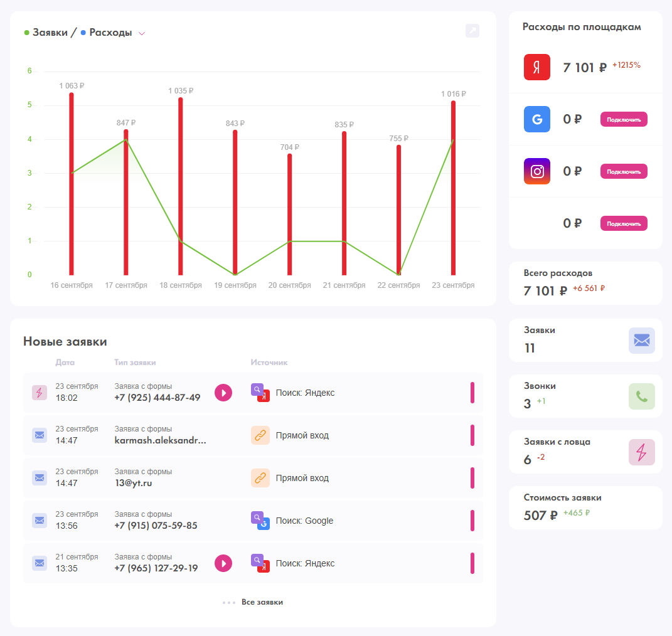
Task: Click the 17 сентября bar labeled 847 ₽
Action: click(126, 203)
